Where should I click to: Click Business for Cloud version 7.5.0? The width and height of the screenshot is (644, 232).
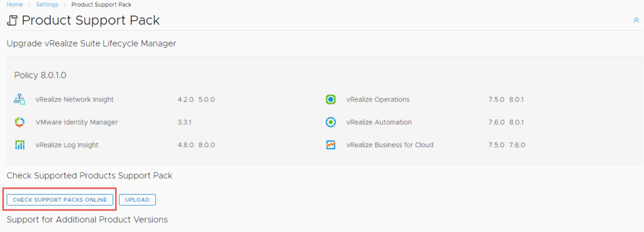tap(497, 145)
